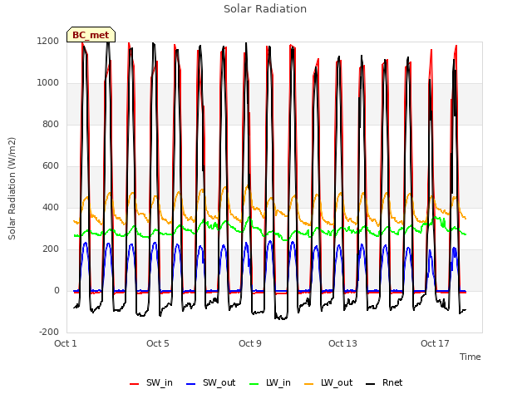Select the Oct 5 x-axis tick label
The image size is (532, 399).
(x=158, y=343)
